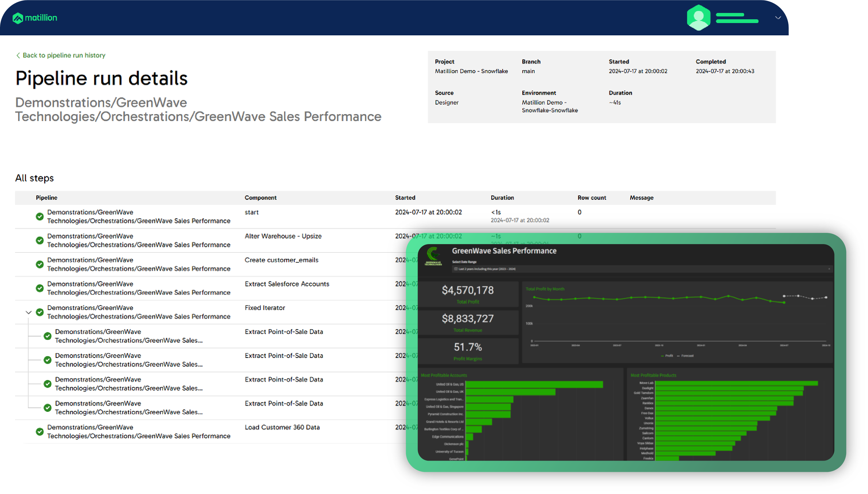Viewport: 868px width, 494px height.
Task: Select the United Oil & Gas US account bar
Action: [533, 384]
